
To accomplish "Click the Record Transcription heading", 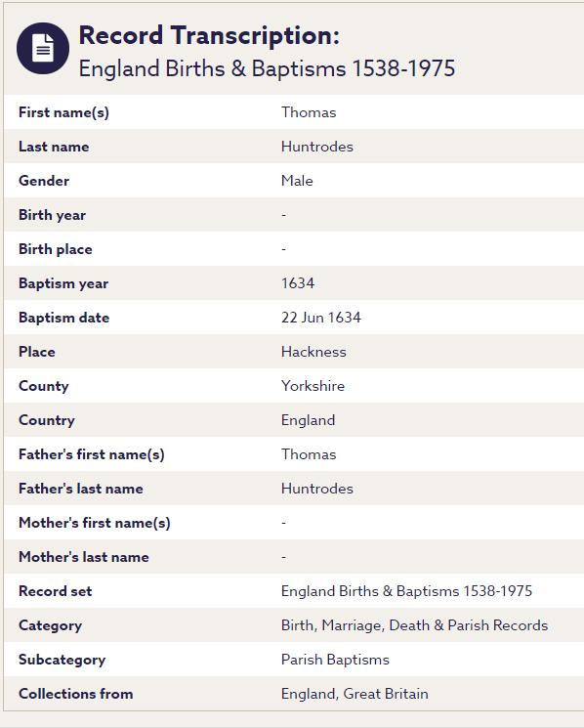I will tap(209, 35).
